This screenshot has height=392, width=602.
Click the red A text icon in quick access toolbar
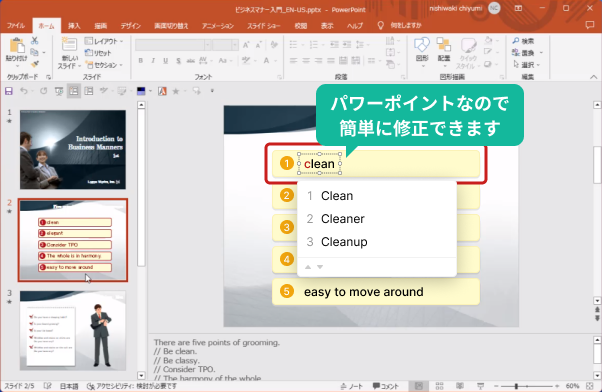click(x=162, y=91)
